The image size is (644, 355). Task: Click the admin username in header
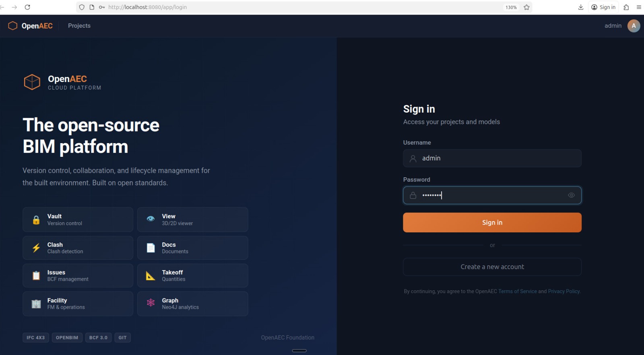point(613,26)
